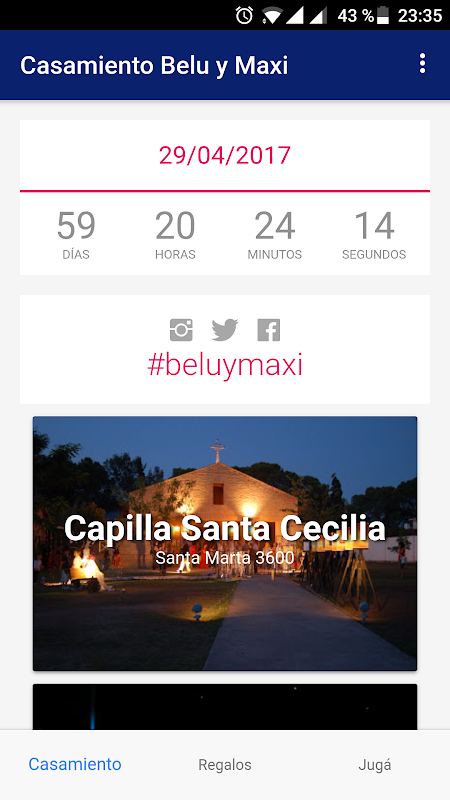Switch to the Jugá tab

click(x=375, y=765)
